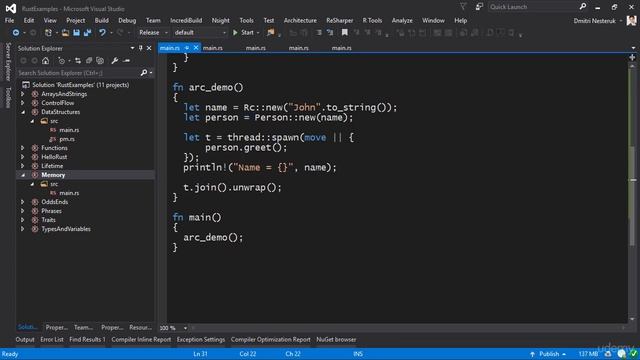Click the Visual Studio logo icon
640x360 pixels.
click(11, 8)
